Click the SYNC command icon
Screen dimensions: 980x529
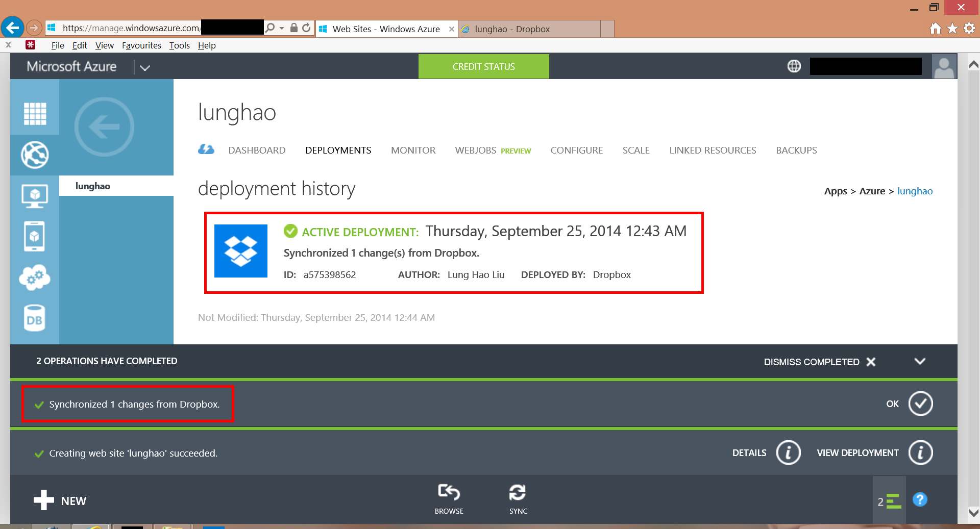(x=518, y=492)
